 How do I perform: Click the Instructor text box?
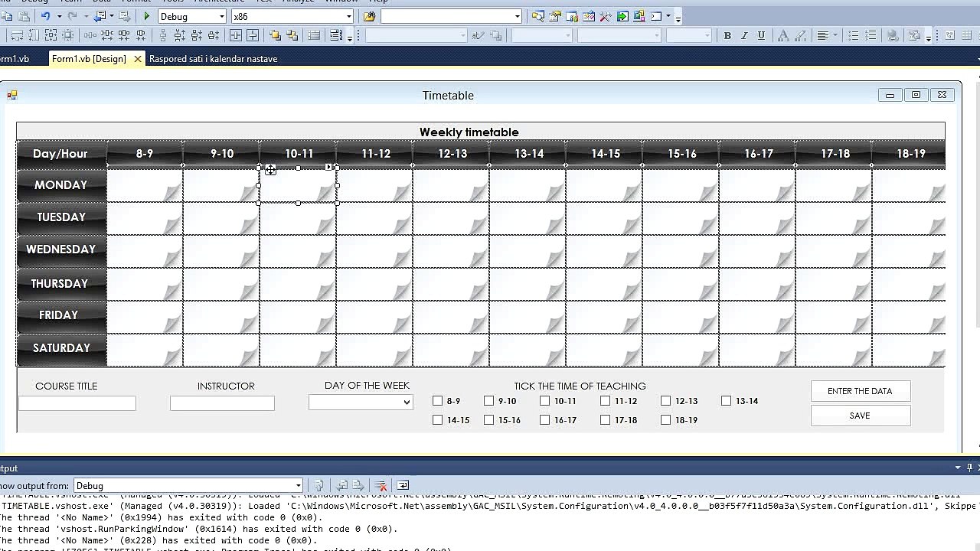point(222,403)
